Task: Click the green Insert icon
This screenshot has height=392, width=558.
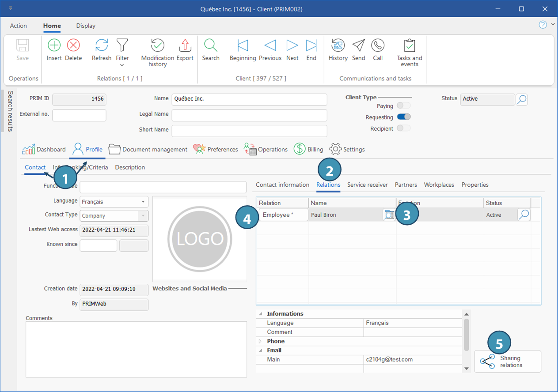Action: 54,45
